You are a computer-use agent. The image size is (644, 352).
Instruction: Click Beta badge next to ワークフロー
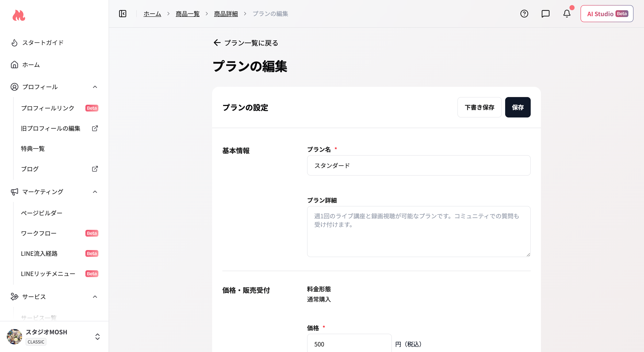pyautogui.click(x=92, y=233)
